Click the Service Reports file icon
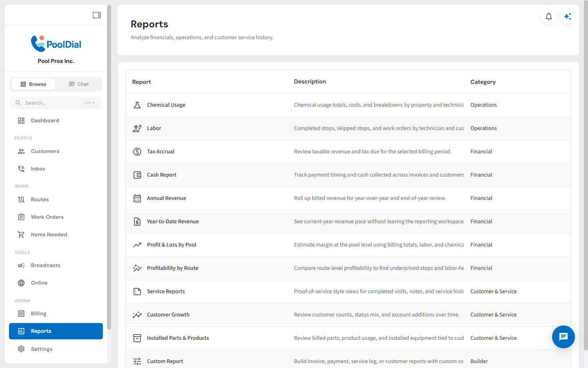This screenshot has height=368, width=588. (137, 292)
